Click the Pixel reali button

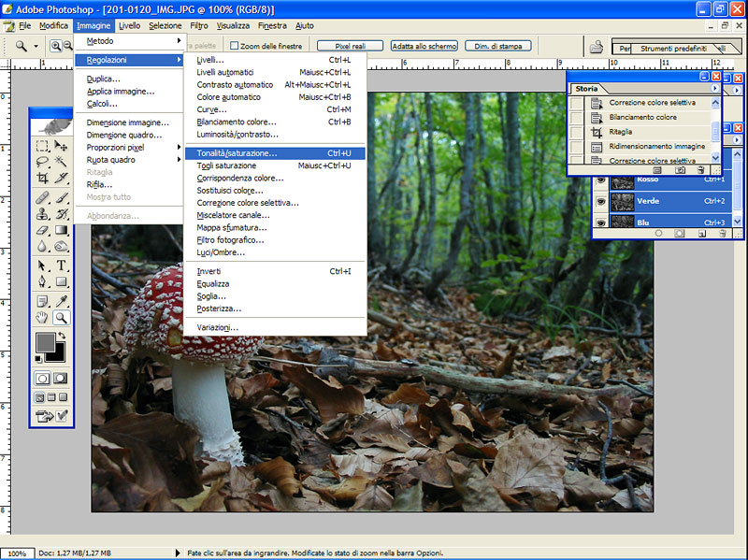point(350,45)
